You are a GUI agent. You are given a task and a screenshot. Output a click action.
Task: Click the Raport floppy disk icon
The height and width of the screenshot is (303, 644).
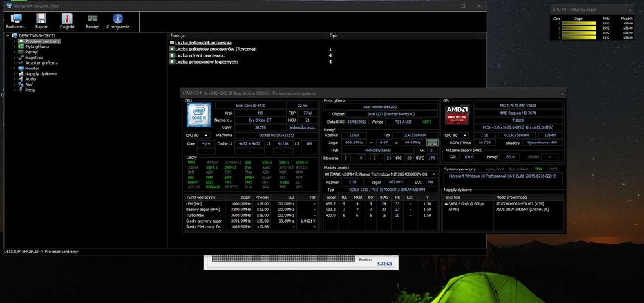41,18
